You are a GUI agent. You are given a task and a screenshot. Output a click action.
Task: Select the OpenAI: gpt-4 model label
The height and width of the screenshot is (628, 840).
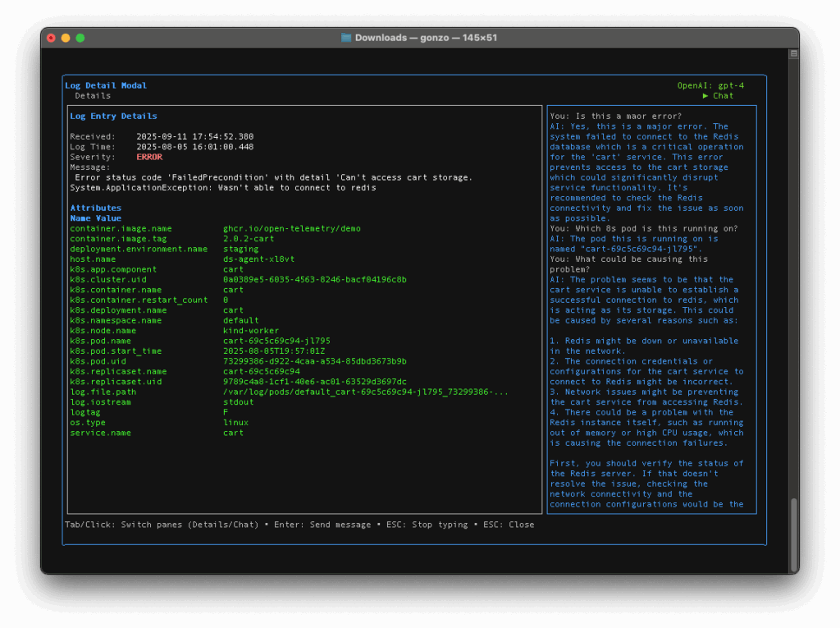710,85
